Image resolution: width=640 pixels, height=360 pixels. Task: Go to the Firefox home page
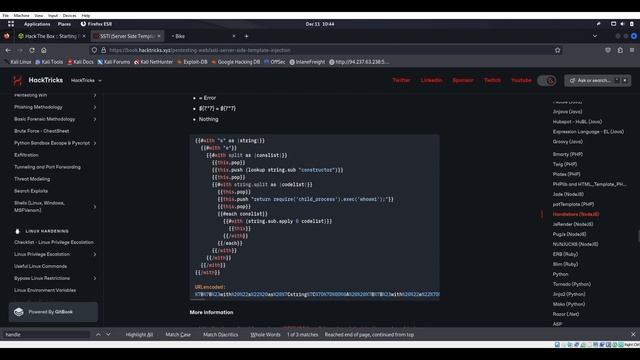(44, 50)
